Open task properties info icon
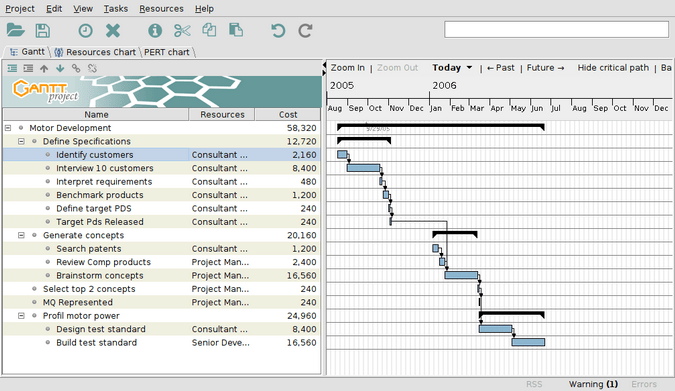Viewport: 675px width, 391px height. pyautogui.click(x=155, y=31)
